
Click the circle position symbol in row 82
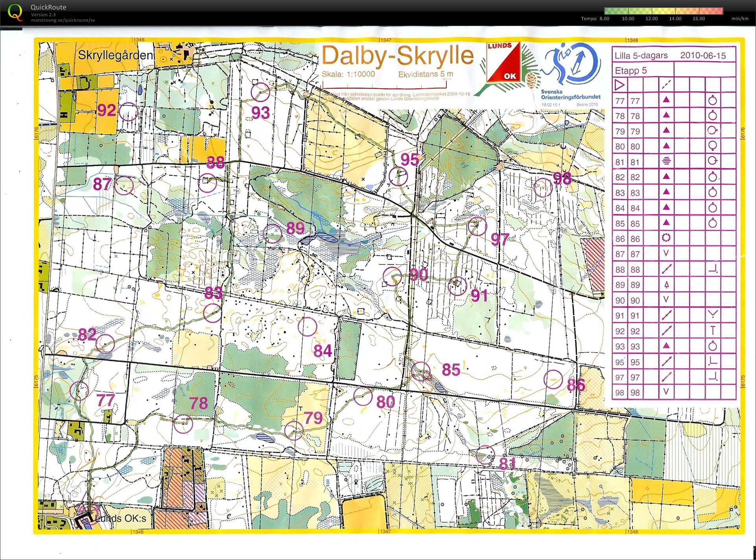(x=713, y=177)
